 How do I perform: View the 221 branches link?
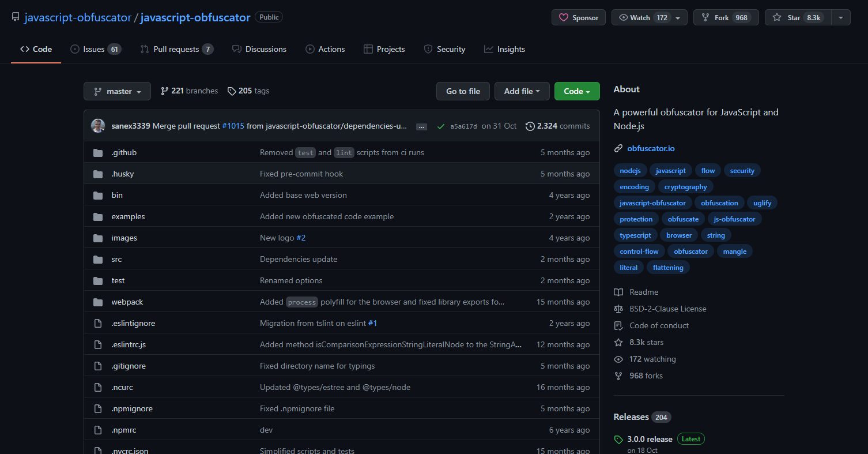(189, 91)
